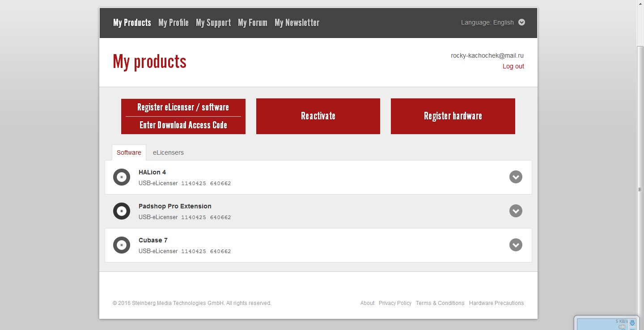The image size is (644, 330).
Task: Open the About link in the footer
Action: [367, 303]
